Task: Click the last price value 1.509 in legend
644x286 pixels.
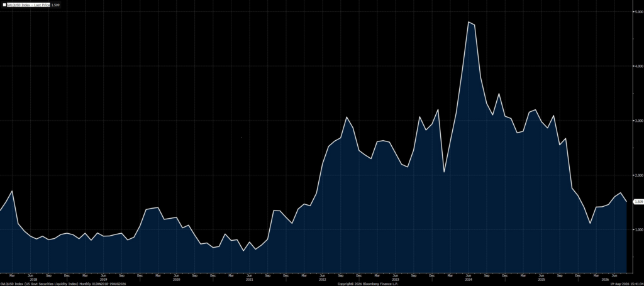Action: click(55, 5)
